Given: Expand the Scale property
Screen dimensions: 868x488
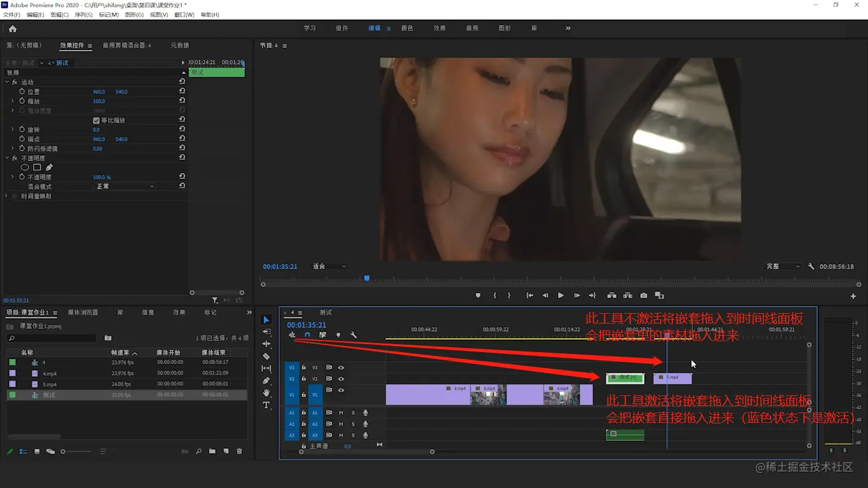Looking at the screenshot, I should (13, 101).
